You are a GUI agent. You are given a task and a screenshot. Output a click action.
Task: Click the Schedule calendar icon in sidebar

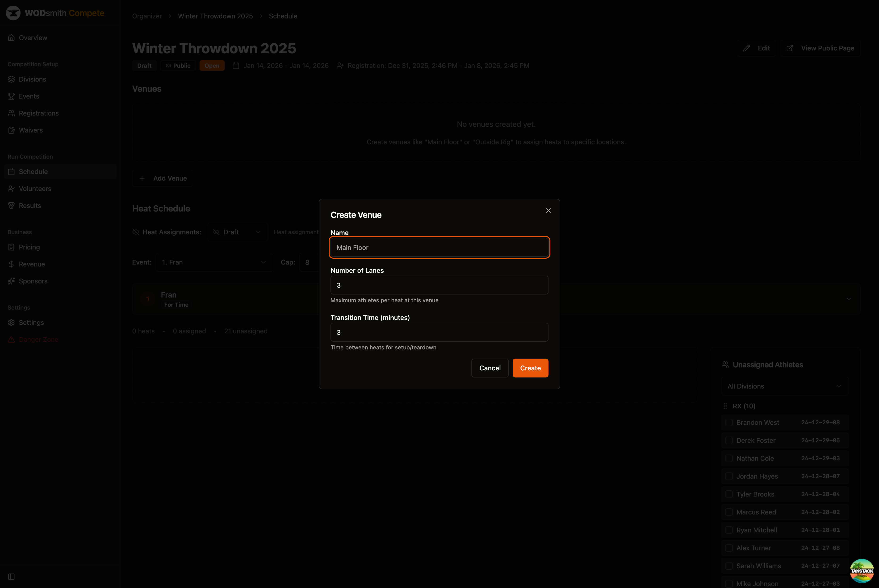click(11, 171)
